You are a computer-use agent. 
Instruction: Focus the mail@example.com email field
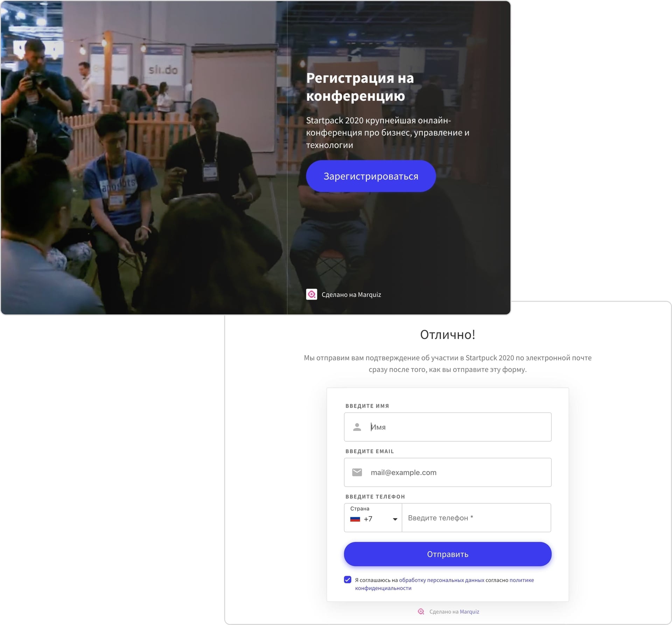pyautogui.click(x=448, y=472)
